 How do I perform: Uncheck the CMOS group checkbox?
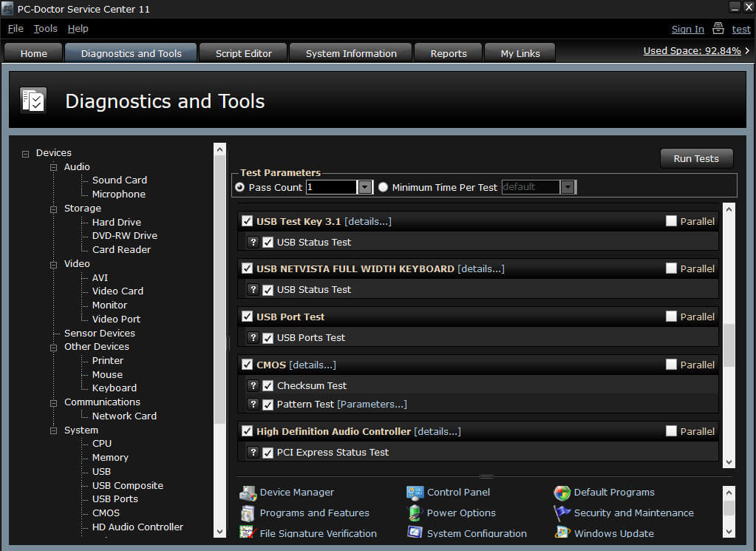(x=247, y=365)
